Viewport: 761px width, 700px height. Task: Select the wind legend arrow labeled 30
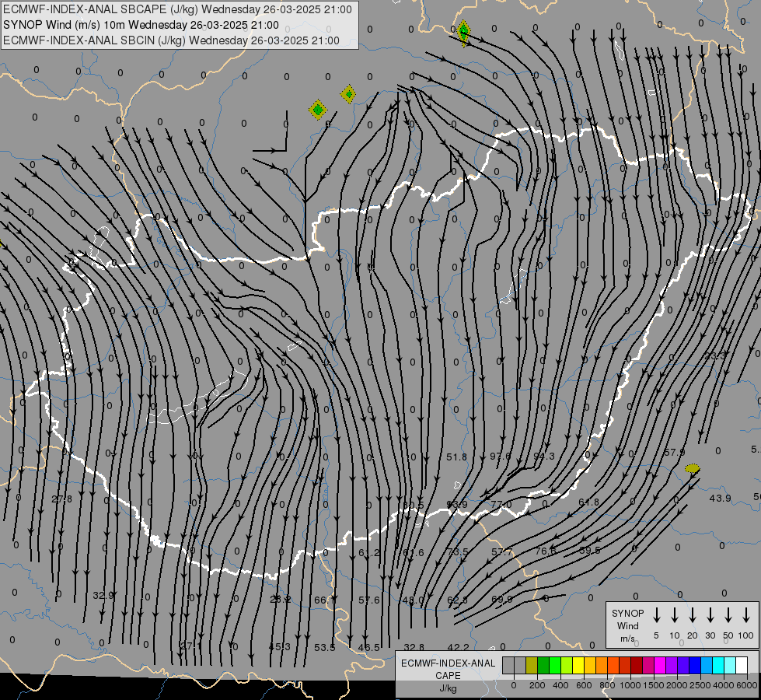[710, 615]
